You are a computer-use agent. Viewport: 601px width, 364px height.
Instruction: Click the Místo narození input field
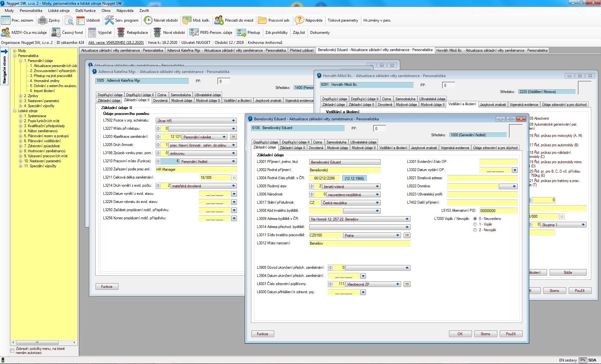click(x=359, y=243)
